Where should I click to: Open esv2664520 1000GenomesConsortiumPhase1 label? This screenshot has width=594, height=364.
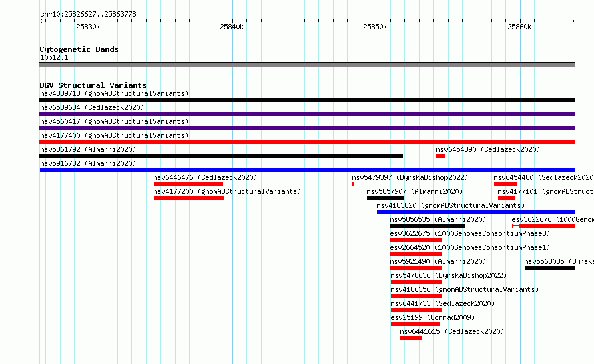click(x=470, y=247)
